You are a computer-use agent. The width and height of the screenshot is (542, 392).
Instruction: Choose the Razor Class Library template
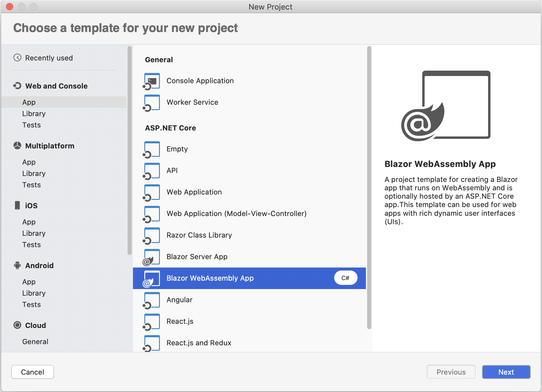[199, 235]
